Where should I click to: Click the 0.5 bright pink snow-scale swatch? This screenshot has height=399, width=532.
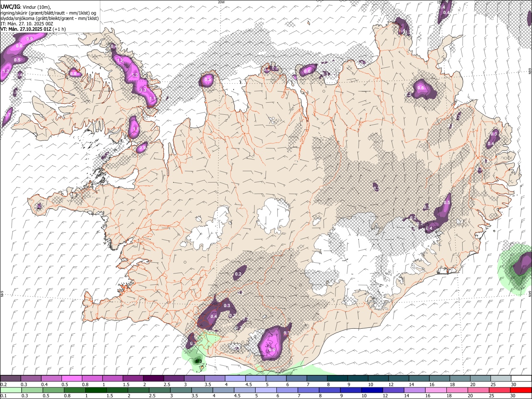pyautogui.click(x=71, y=379)
